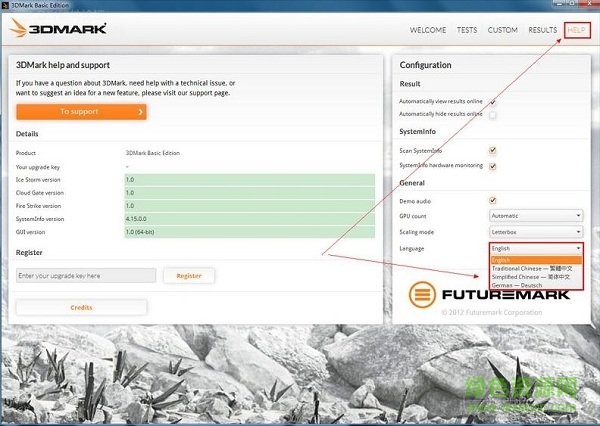Screen dimensions: 600x426
Task: Click the Futuremark logo icon
Action: 422,295
